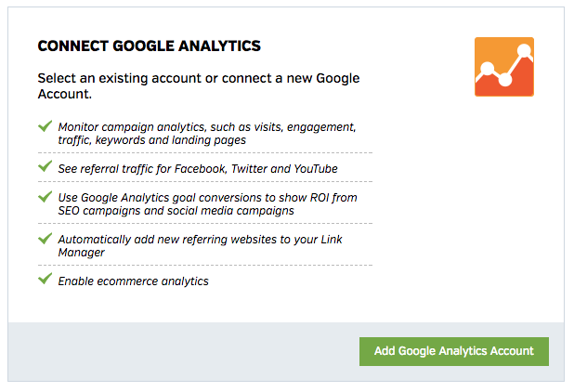The height and width of the screenshot is (392, 574).
Task: Click the Enable ecommerce analytics text
Action: (x=133, y=281)
